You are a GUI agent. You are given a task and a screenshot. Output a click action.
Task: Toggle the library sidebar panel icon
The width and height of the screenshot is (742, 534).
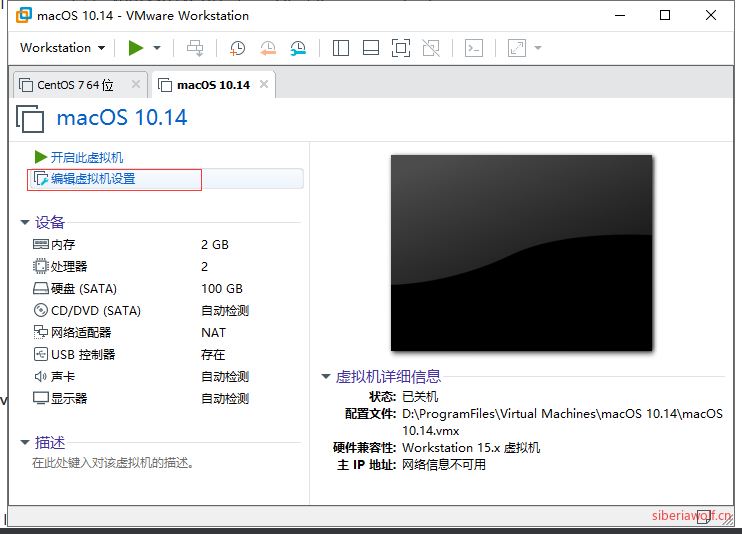[x=341, y=48]
